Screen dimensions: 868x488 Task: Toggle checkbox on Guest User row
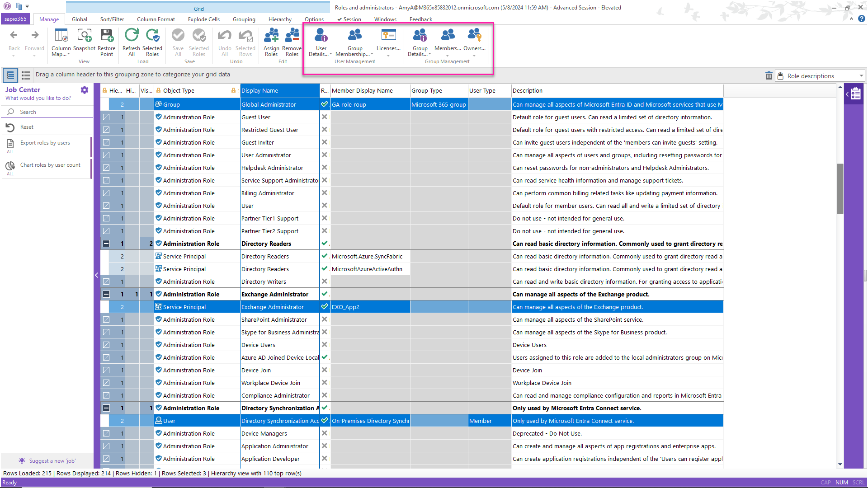pyautogui.click(x=106, y=117)
